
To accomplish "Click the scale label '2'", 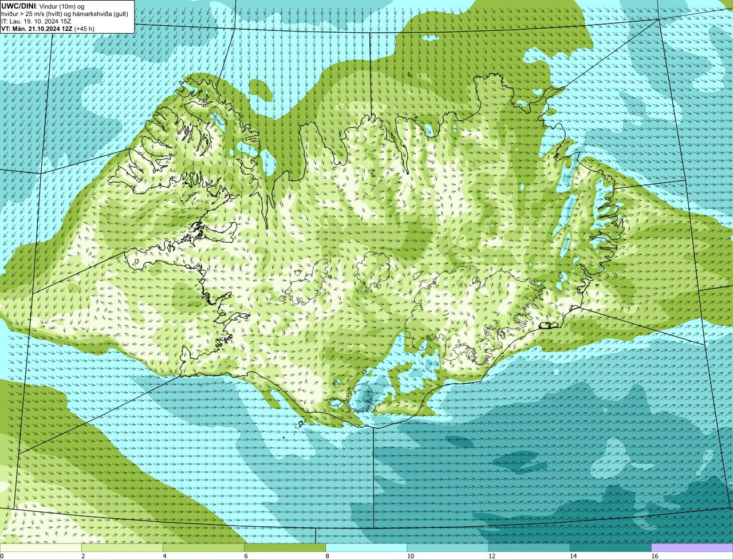I will coord(83,556).
